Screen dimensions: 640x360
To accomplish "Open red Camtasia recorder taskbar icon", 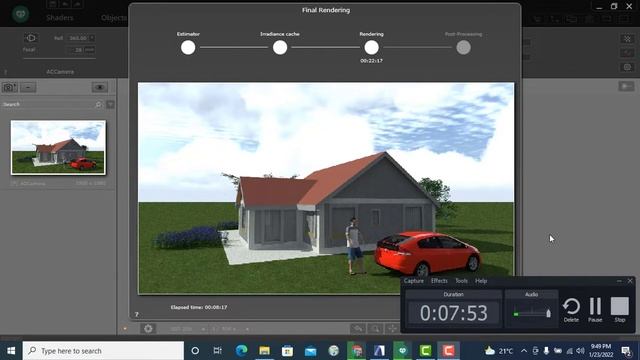I will [449, 351].
